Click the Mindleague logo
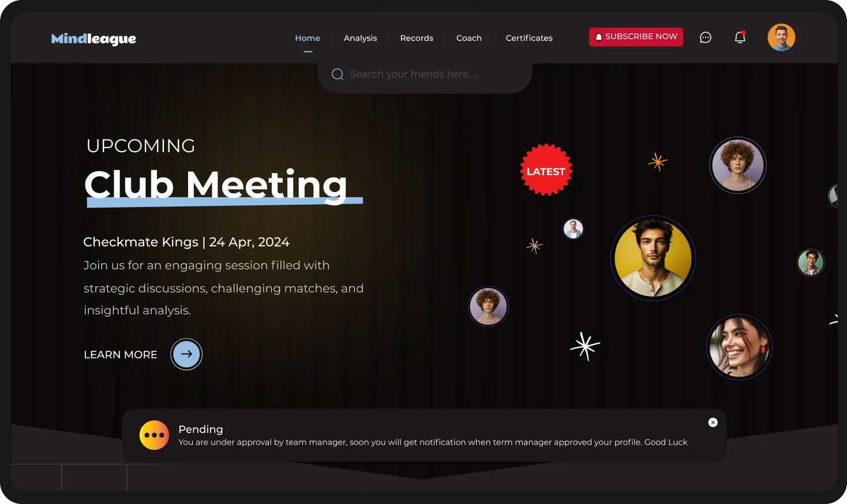Viewport: 847px width, 504px height. coord(93,39)
